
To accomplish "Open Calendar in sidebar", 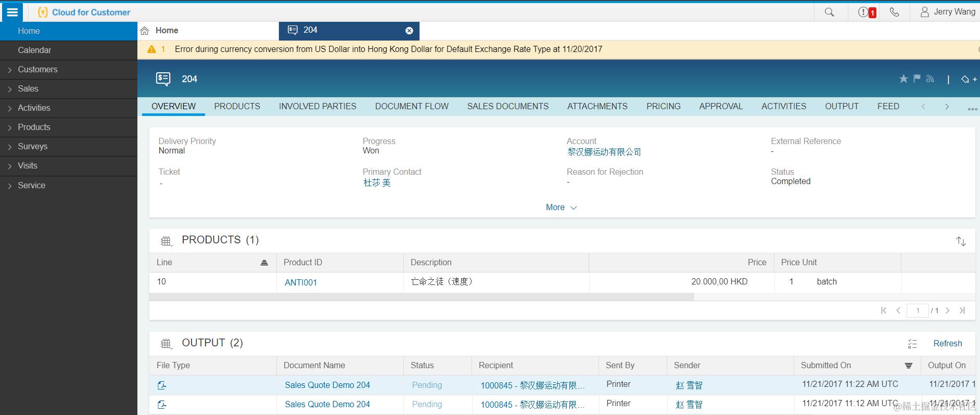I will (69, 50).
